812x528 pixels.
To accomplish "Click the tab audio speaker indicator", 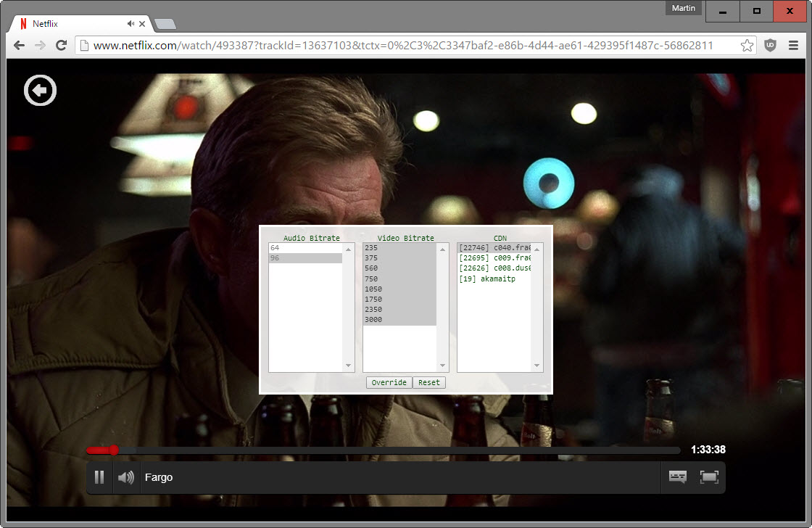I will 130,24.
